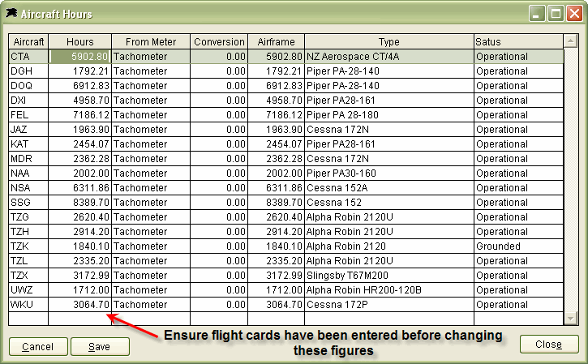Click the scrollbar down arrow
Viewport: 588px width, 364px height.
coord(571,318)
